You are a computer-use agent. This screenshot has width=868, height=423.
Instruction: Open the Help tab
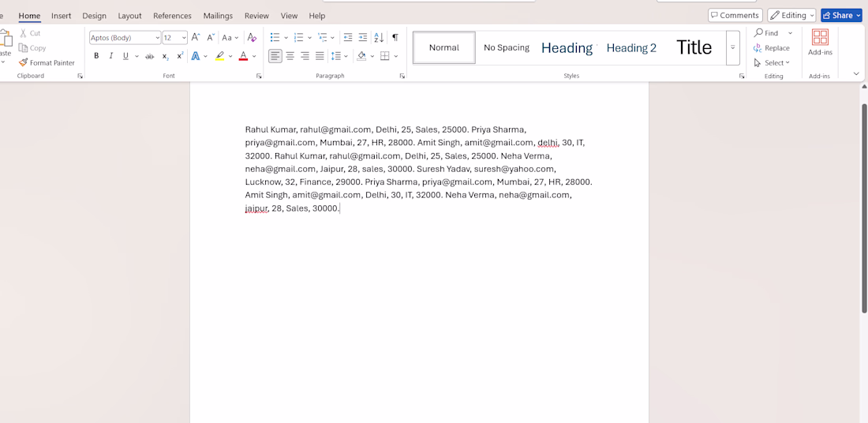[x=317, y=16]
